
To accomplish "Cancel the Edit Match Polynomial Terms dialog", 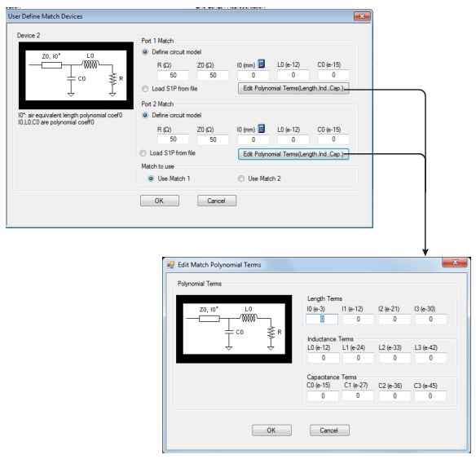I will click(x=329, y=430).
